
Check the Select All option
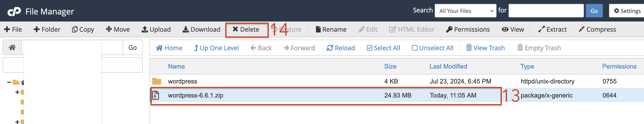[383, 48]
